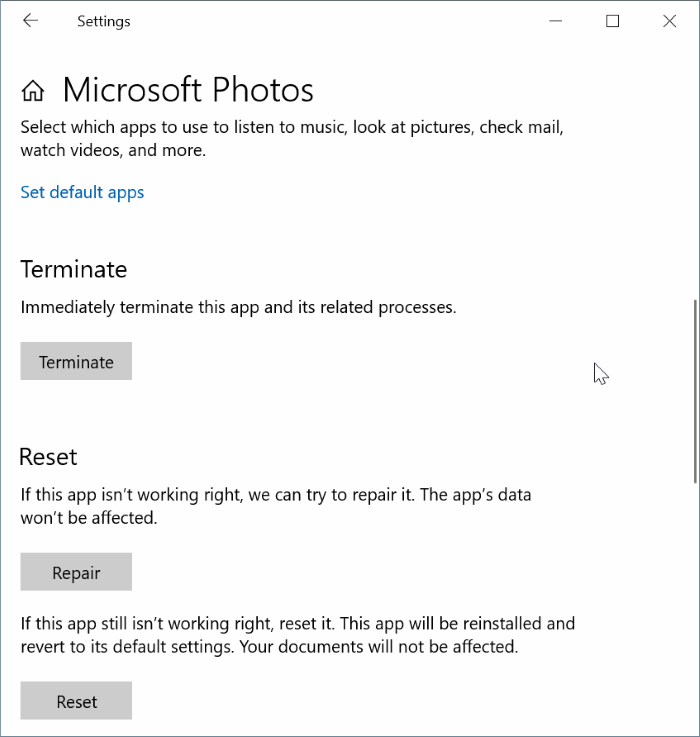Click the Settings window title text
The width and height of the screenshot is (700, 737).
(104, 21)
